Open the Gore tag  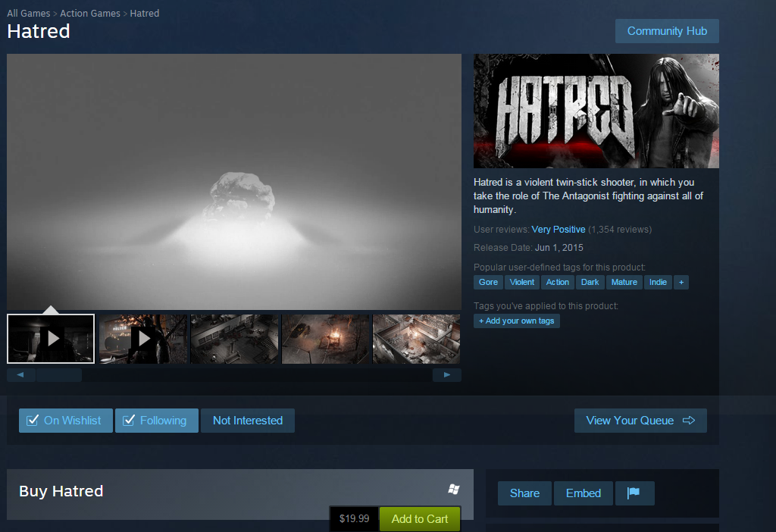click(x=488, y=282)
